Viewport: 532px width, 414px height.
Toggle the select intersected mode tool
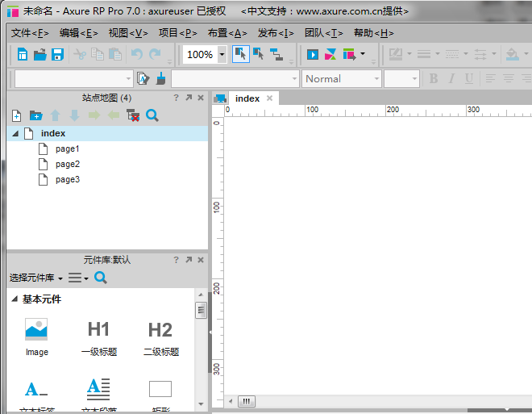pyautogui.click(x=240, y=54)
